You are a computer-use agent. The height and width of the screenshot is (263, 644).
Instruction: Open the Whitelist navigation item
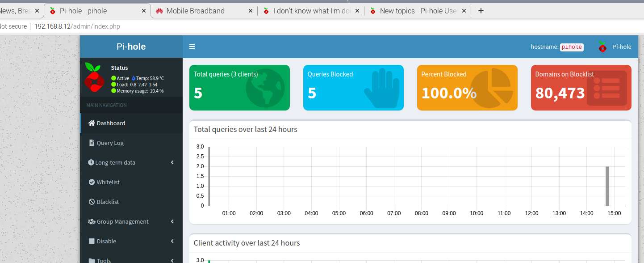pos(131,182)
